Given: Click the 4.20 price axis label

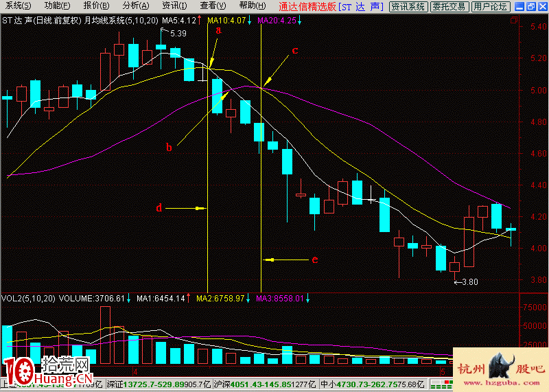Looking at the screenshot, I should point(539,217).
